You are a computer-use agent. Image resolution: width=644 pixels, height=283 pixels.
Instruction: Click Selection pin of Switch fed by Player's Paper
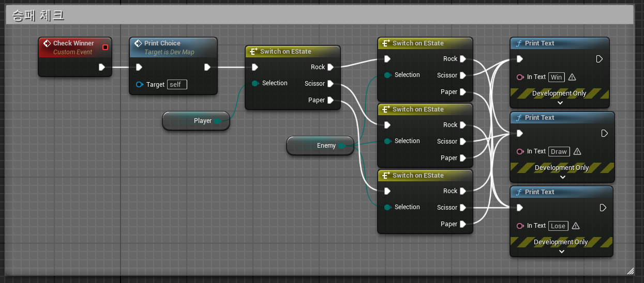click(x=387, y=207)
